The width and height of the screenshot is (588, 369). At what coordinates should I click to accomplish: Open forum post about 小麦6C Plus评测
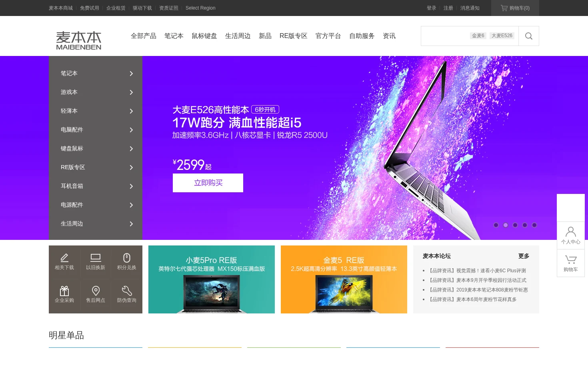[x=477, y=271]
